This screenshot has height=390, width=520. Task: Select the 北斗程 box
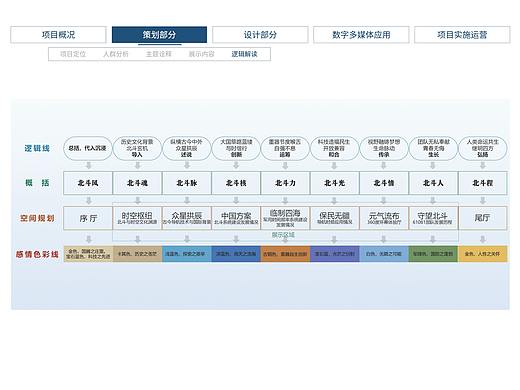[483, 183]
